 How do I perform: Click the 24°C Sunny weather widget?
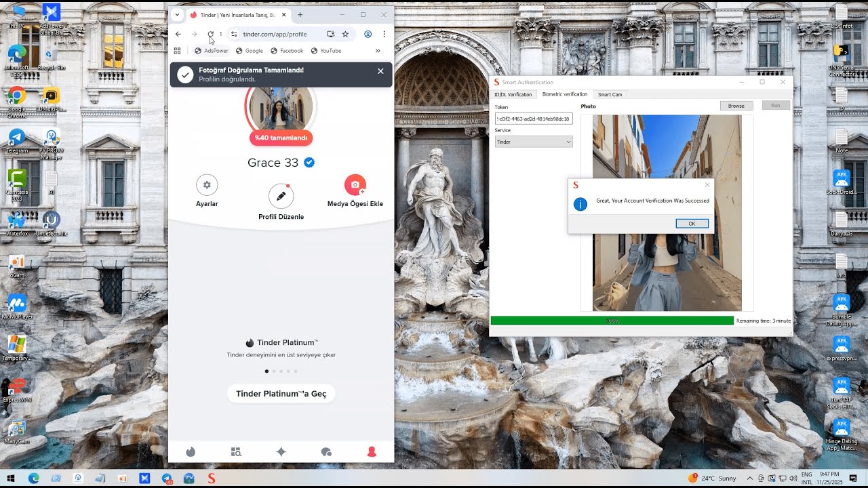(712, 479)
